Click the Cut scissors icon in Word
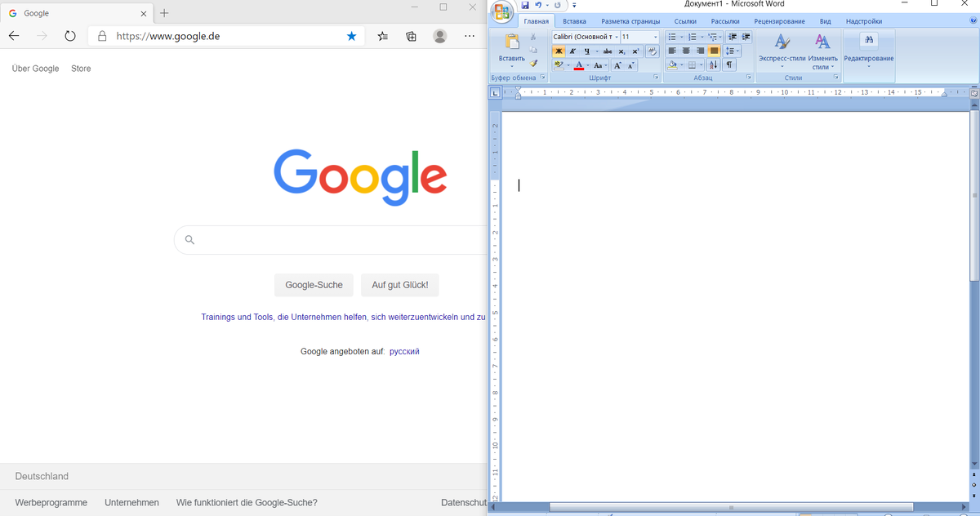This screenshot has width=980, height=516. point(533,37)
